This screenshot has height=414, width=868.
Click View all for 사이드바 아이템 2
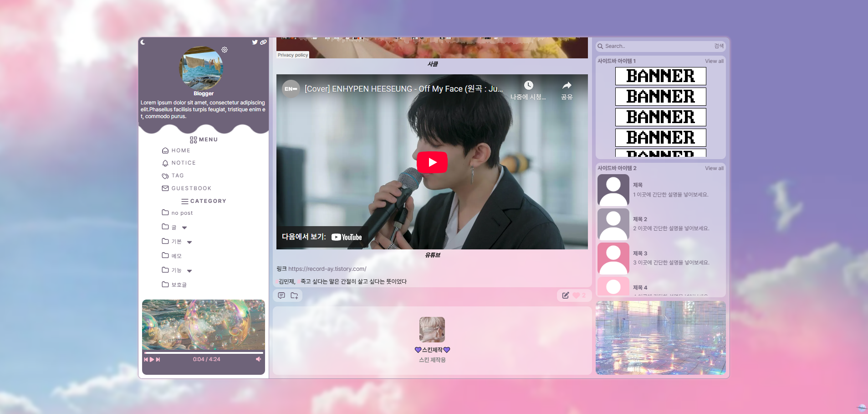(x=714, y=168)
